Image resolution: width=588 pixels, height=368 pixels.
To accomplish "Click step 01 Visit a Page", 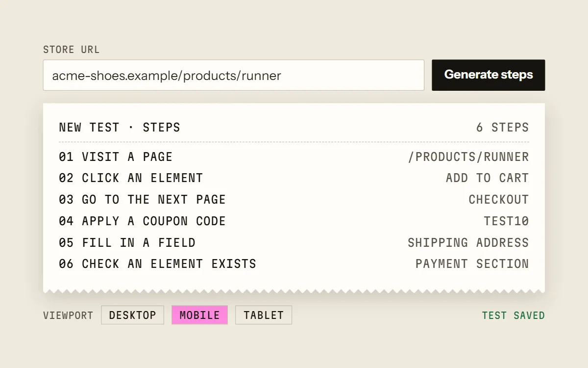I will (294, 157).
